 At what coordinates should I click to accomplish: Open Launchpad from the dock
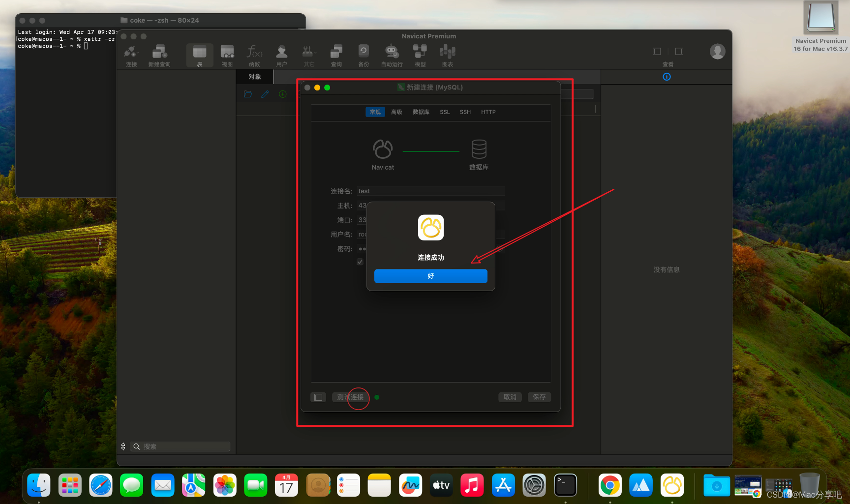pyautogui.click(x=70, y=485)
